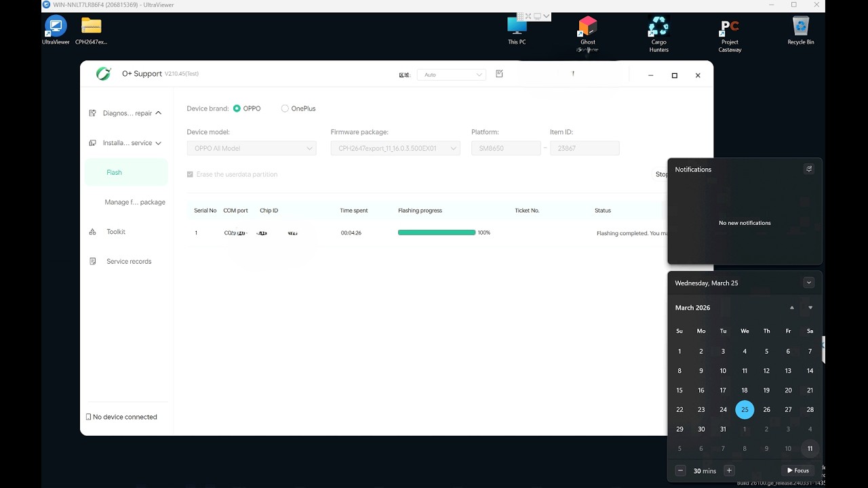Click the O+ Support logo icon
This screenshot has height=488, width=868.
(104, 74)
